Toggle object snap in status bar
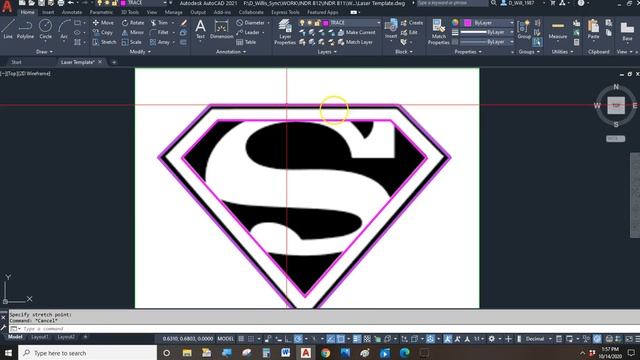This screenshot has height=360, width=640. coord(340,339)
